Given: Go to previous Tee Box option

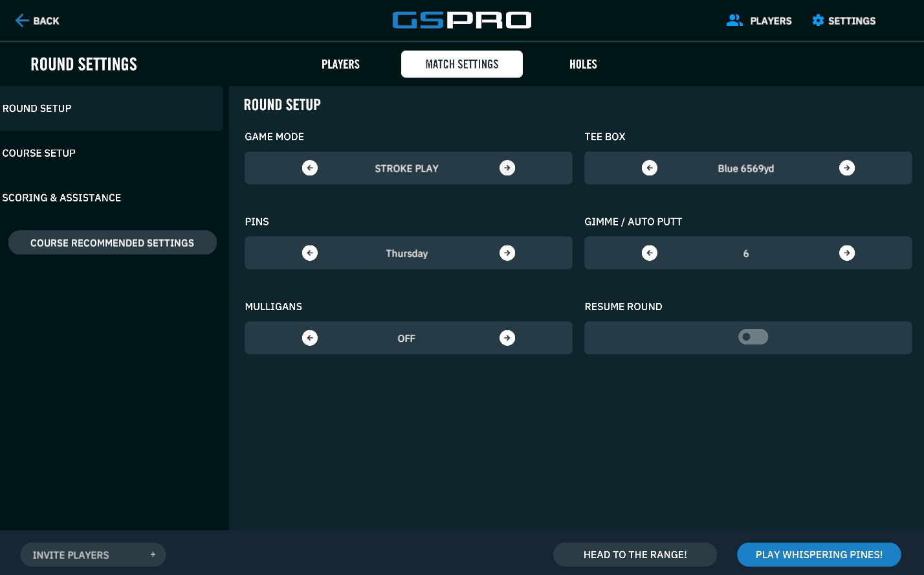Looking at the screenshot, I should pos(650,168).
